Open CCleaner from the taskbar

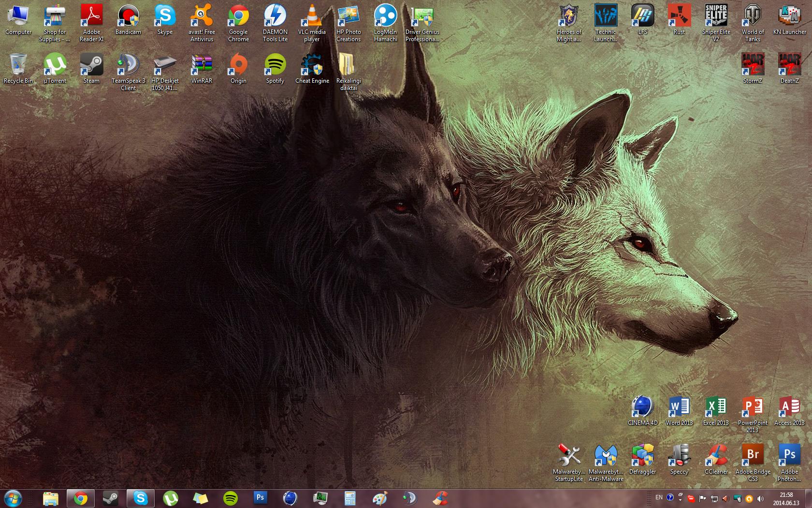coord(440,498)
